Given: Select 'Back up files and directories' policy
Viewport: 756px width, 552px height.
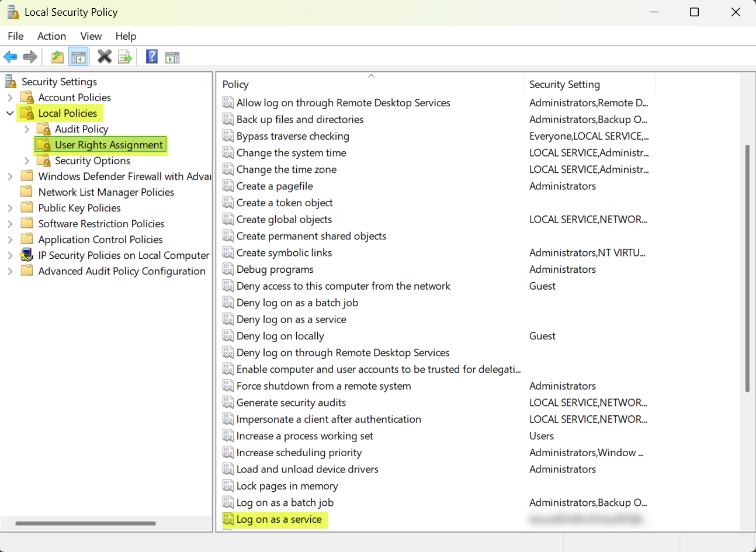Looking at the screenshot, I should pos(300,119).
